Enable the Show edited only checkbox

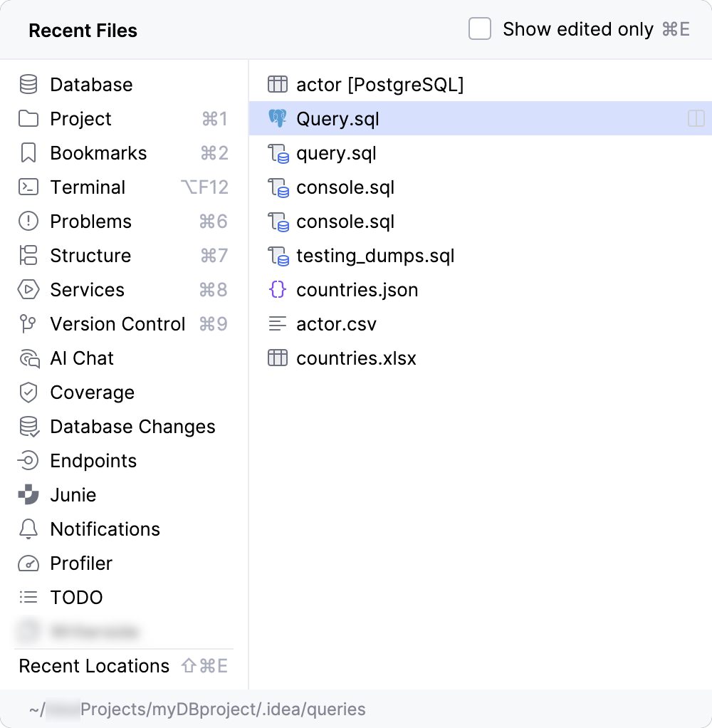(x=480, y=29)
